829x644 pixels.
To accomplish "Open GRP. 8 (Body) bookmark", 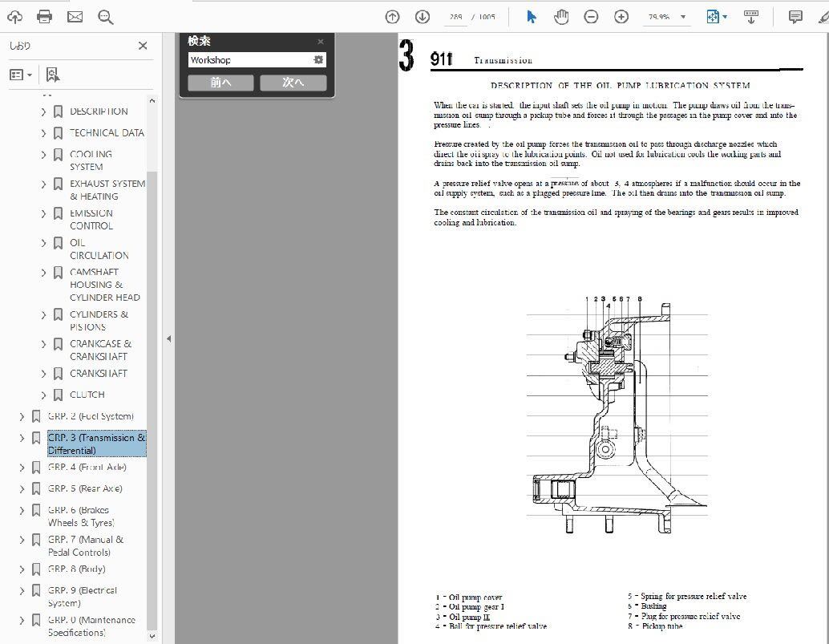I will pyautogui.click(x=77, y=569).
